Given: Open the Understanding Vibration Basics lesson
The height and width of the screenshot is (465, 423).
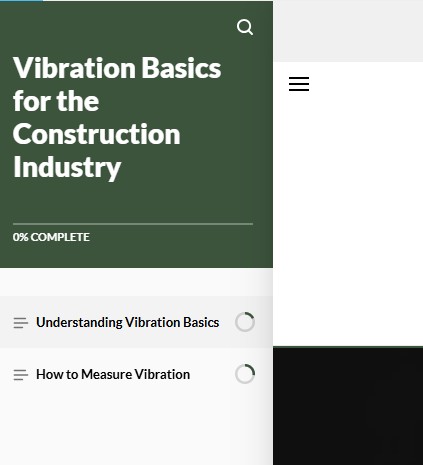Looking at the screenshot, I should 128,322.
